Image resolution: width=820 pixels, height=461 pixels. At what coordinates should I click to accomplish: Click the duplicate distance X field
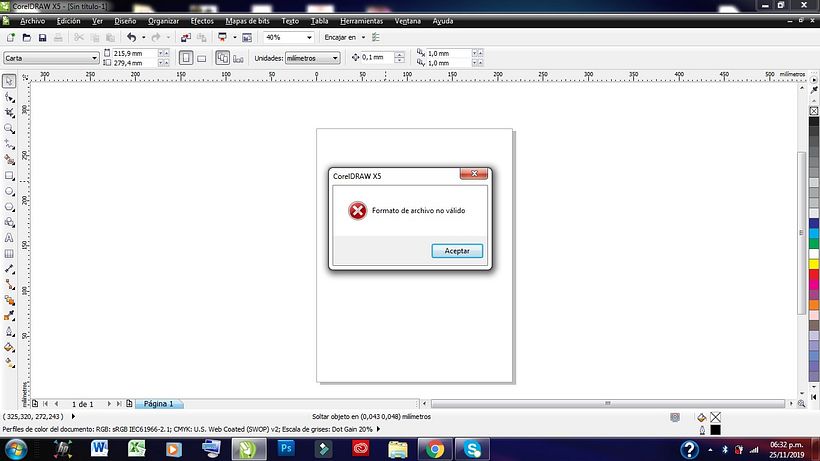tap(449, 53)
